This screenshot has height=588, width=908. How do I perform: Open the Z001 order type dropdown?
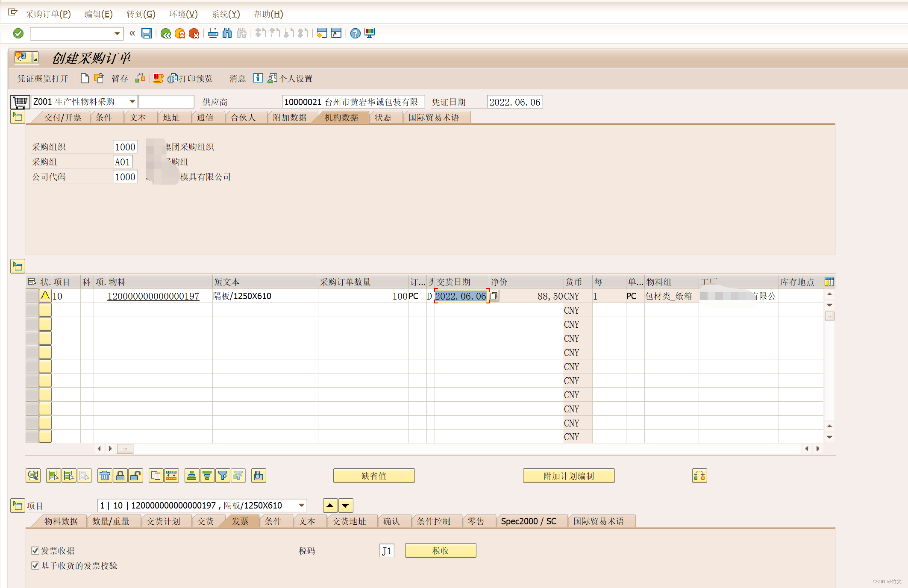[132, 102]
